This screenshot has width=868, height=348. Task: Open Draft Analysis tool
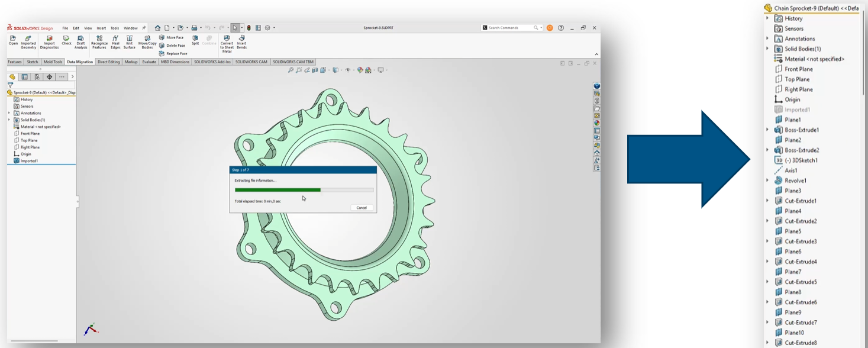[80, 41]
